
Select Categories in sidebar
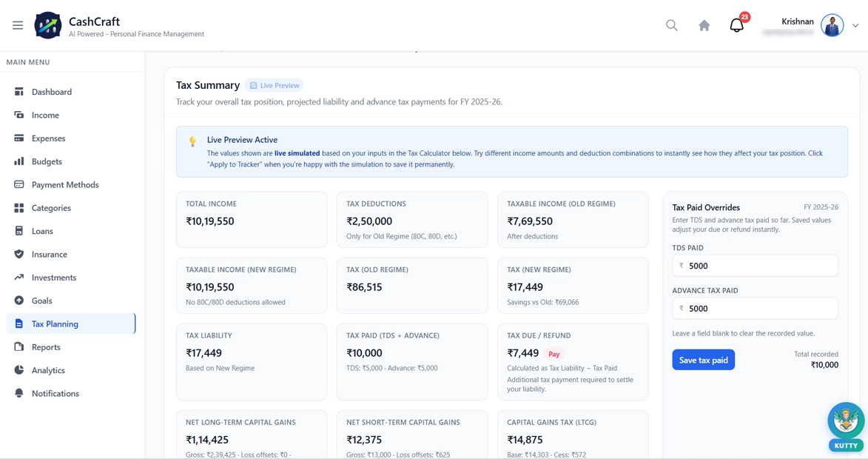point(71,208)
